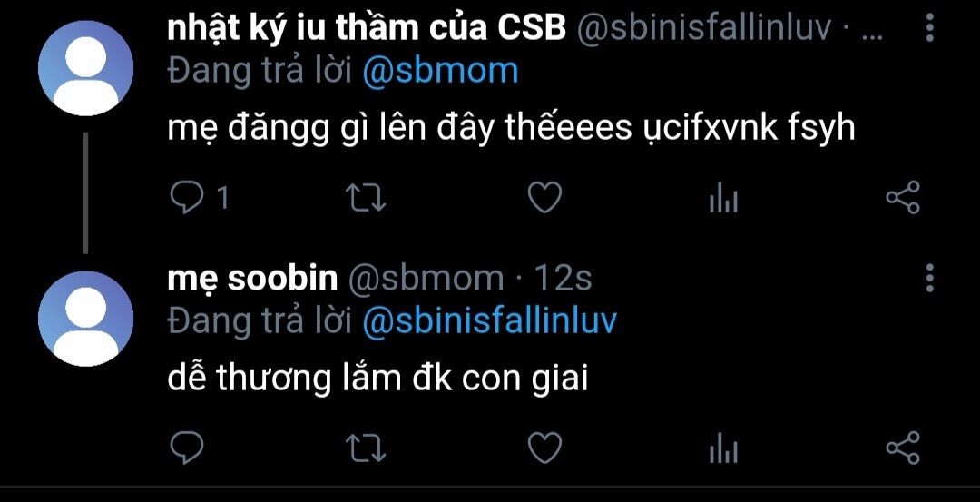980x502 pixels.
Task: Open more options for first tweet
Action: tap(929, 28)
